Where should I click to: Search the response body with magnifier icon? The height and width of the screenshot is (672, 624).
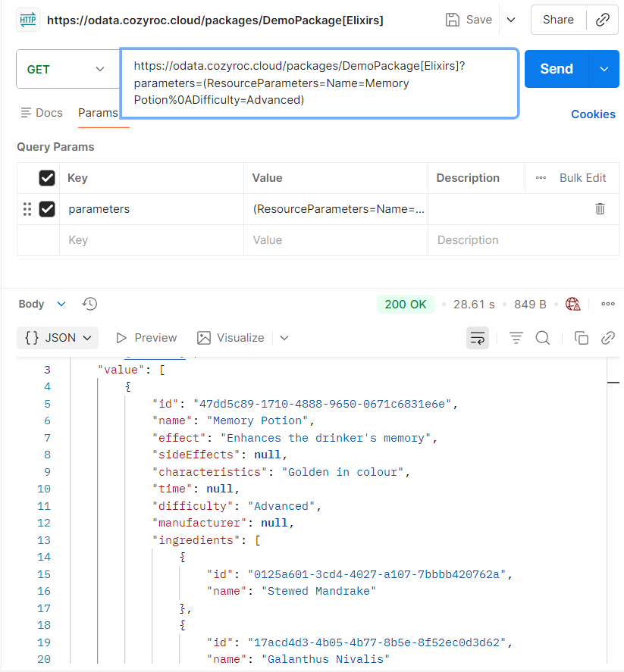click(543, 338)
